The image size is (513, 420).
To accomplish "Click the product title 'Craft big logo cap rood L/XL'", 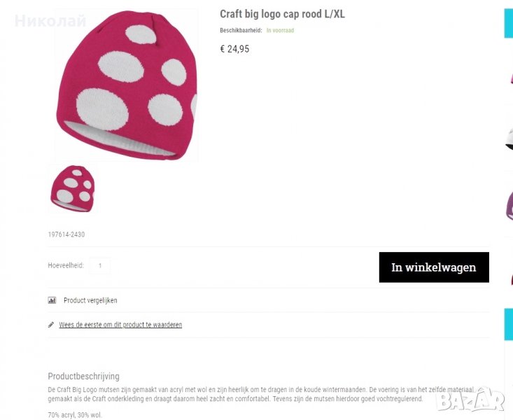I will point(282,14).
